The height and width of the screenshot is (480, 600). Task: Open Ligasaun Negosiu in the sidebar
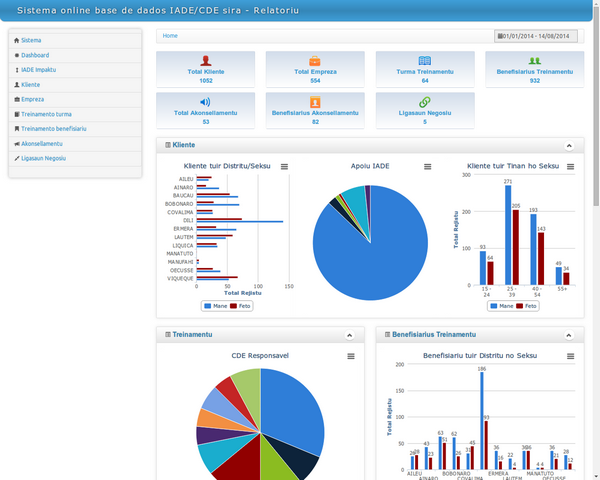pyautogui.click(x=43, y=158)
